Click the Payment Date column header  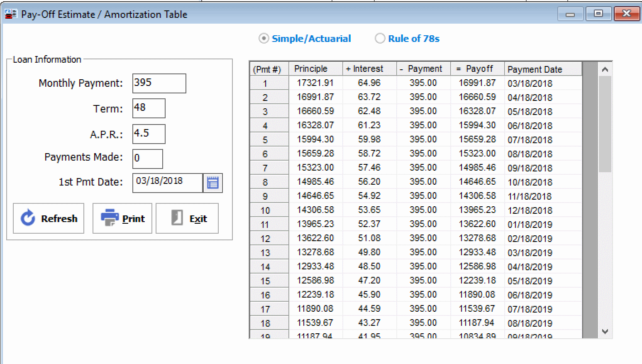point(543,69)
